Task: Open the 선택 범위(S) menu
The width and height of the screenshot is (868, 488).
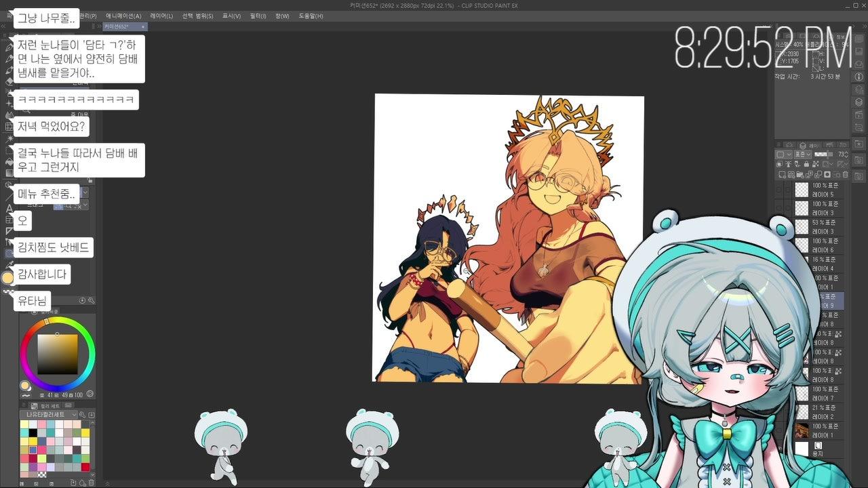Action: (x=197, y=16)
